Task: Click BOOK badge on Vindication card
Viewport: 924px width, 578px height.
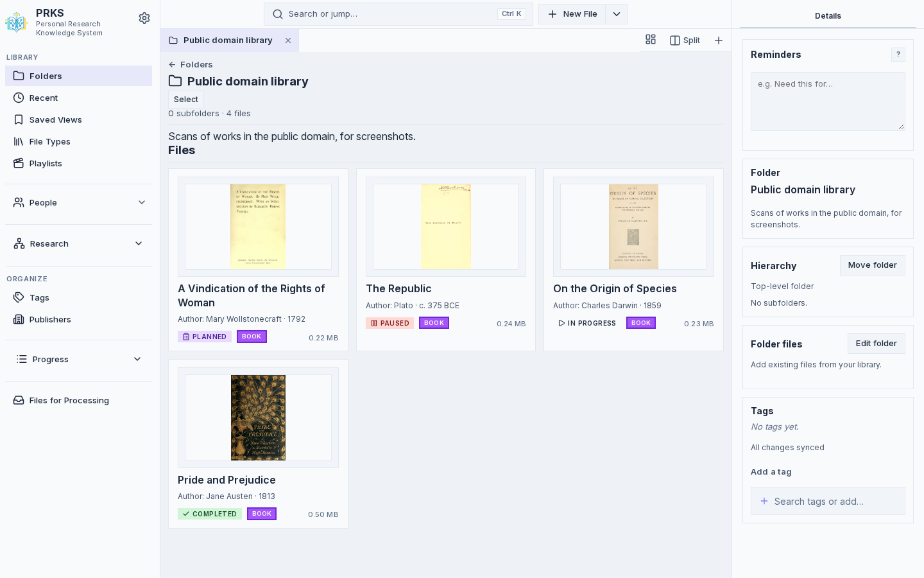Action: pos(252,337)
